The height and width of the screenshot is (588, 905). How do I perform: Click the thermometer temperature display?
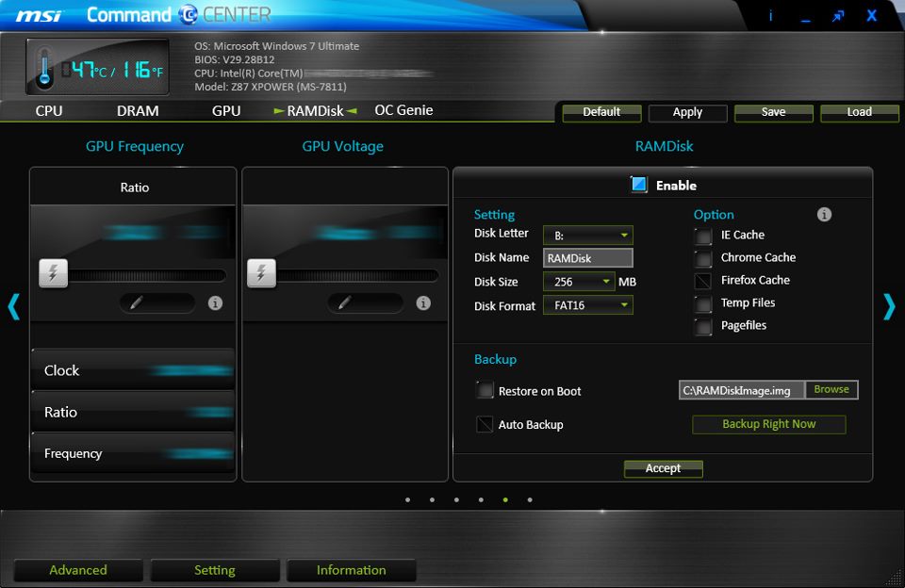[97, 68]
